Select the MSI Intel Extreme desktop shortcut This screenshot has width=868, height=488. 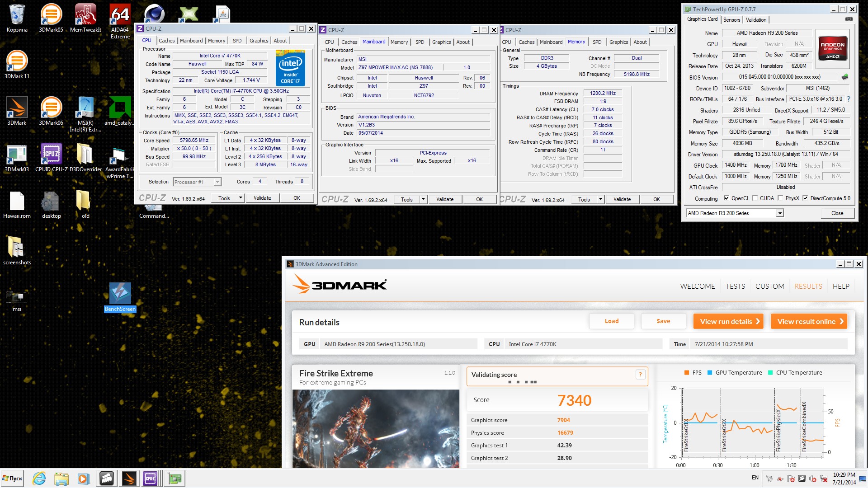pos(85,114)
